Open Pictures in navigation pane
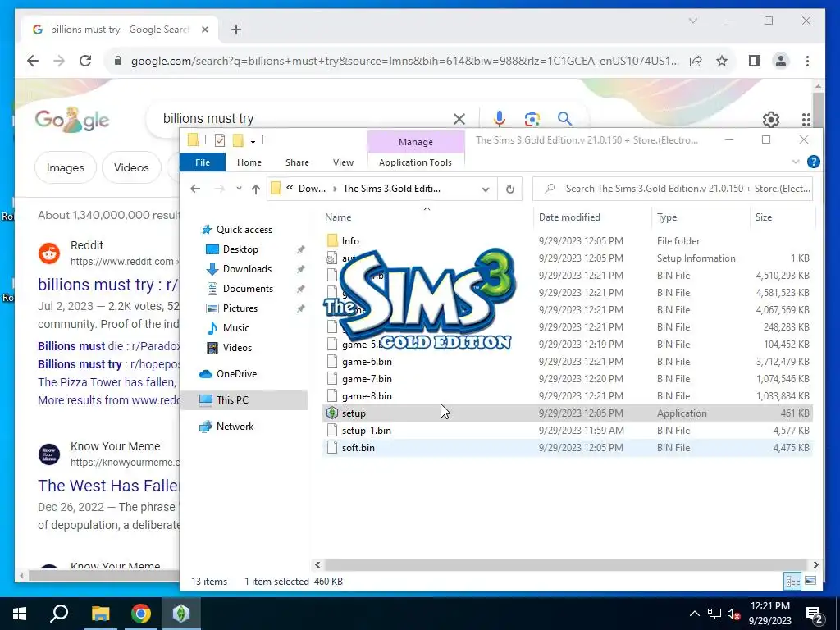Screen dimensions: 840x630 coord(240,308)
